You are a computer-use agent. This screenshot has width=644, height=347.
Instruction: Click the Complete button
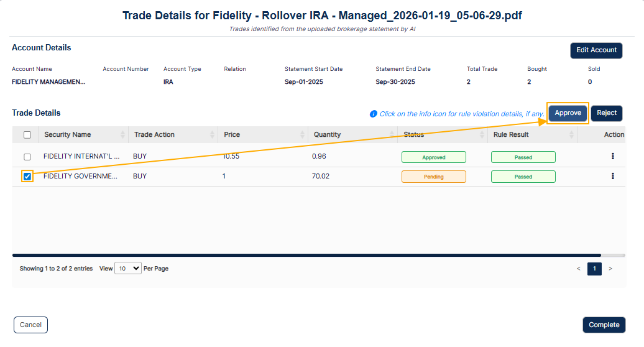click(x=604, y=325)
